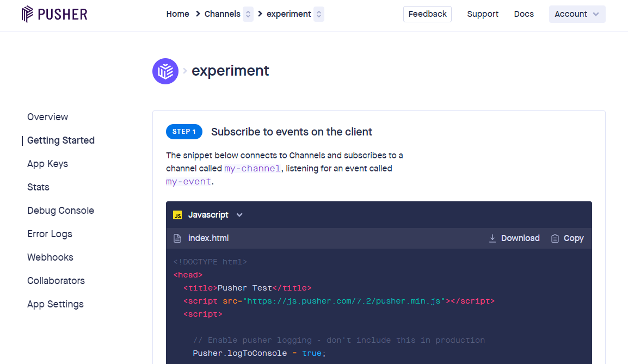628x364 pixels.
Task: Open Channels breadcrumb link
Action: click(x=223, y=14)
